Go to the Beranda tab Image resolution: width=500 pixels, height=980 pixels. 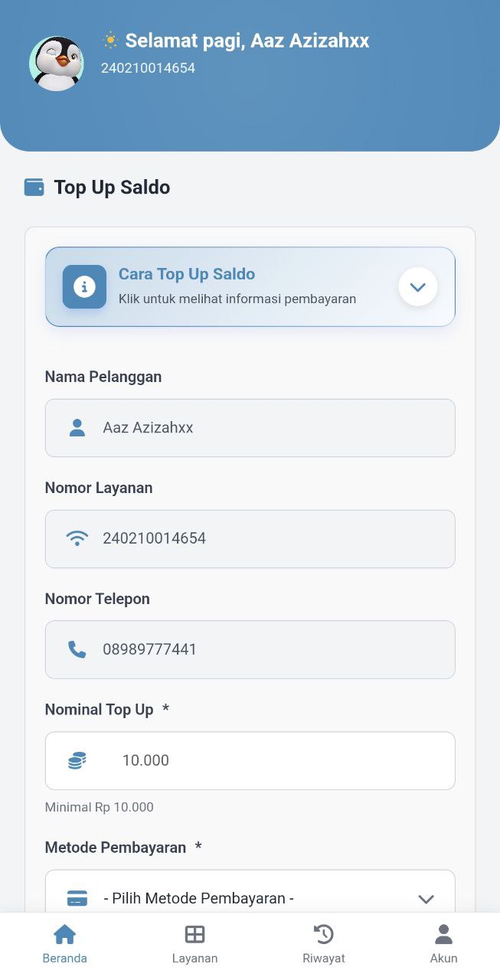point(64,943)
